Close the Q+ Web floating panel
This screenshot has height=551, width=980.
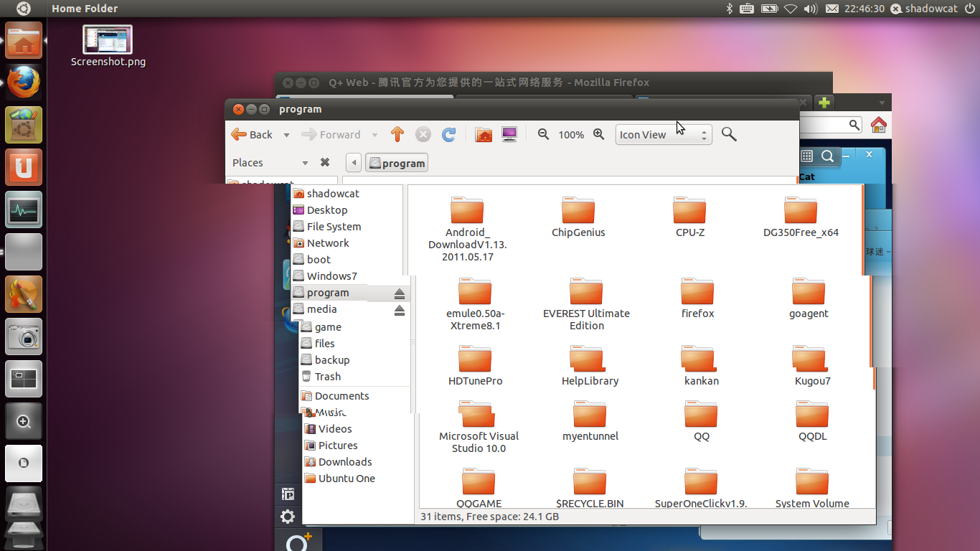coord(869,154)
